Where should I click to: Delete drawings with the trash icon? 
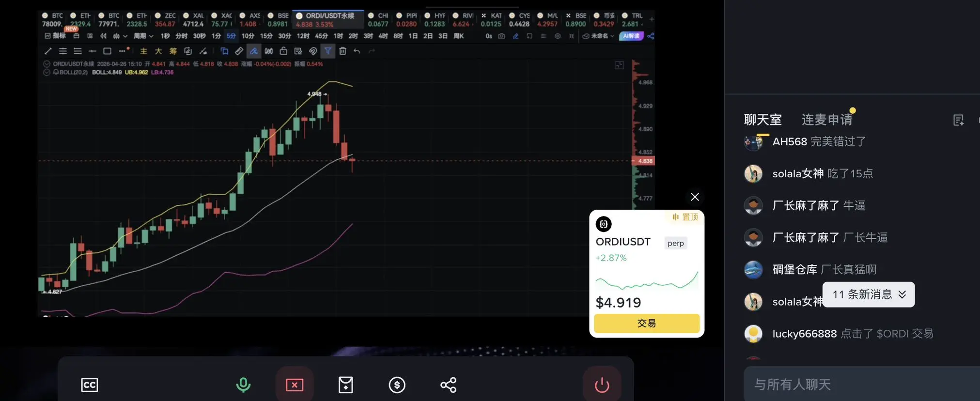click(x=342, y=51)
